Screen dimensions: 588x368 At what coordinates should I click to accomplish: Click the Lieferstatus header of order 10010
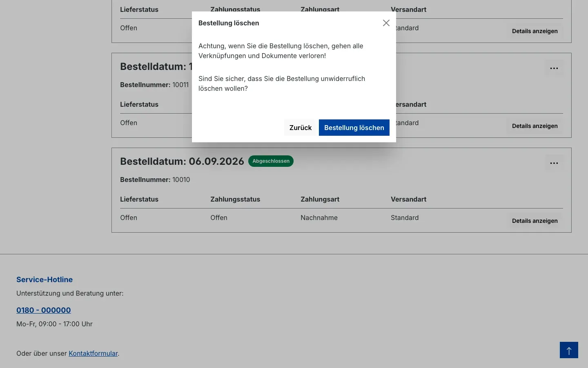point(139,199)
